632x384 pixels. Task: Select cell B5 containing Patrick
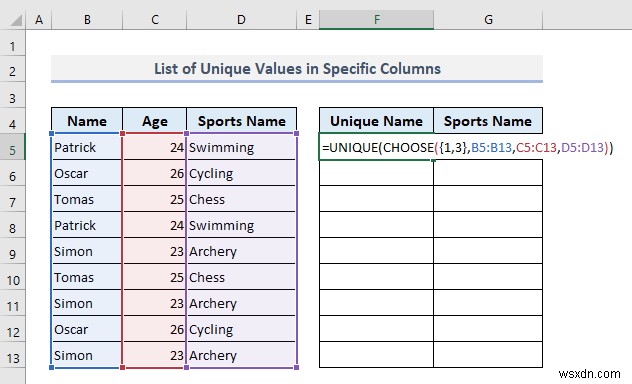click(x=87, y=147)
